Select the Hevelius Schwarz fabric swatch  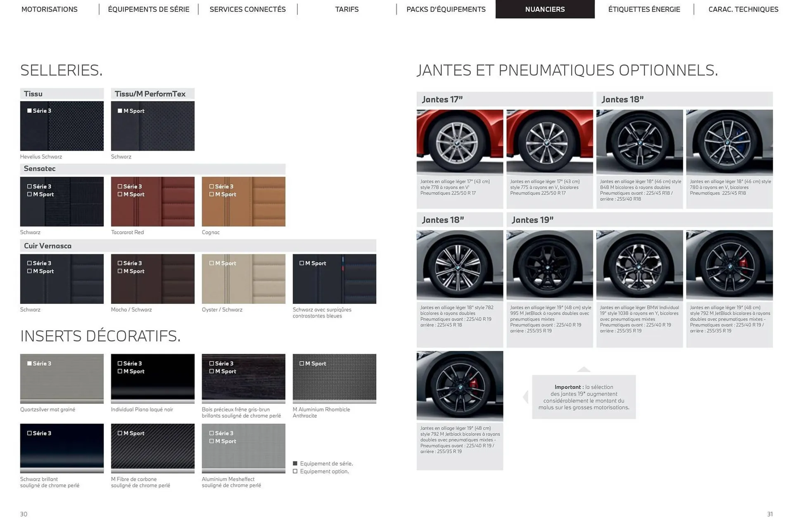click(x=62, y=126)
